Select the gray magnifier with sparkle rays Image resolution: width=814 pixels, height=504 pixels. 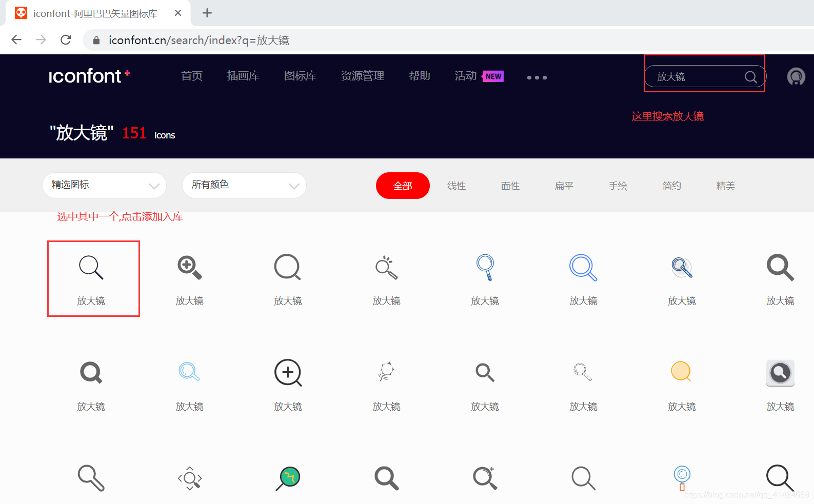click(386, 268)
